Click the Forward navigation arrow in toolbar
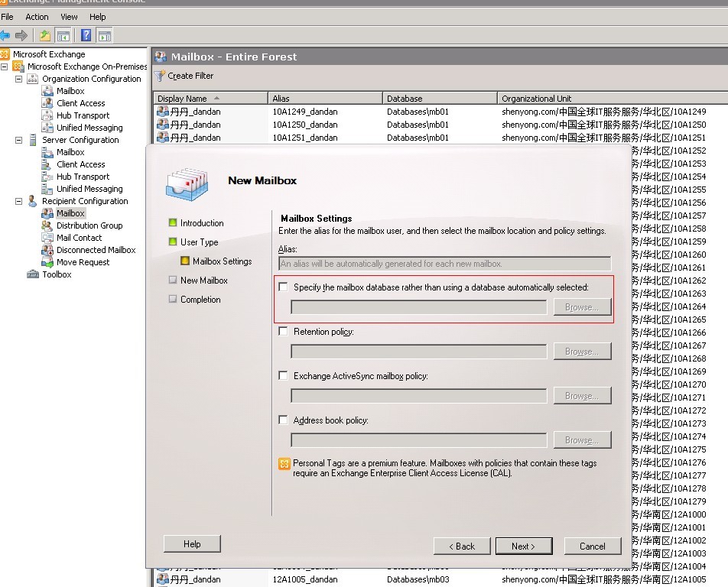 point(21,35)
